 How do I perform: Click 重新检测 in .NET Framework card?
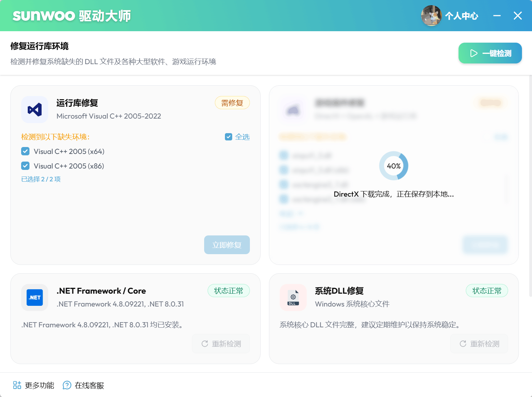pyautogui.click(x=221, y=344)
